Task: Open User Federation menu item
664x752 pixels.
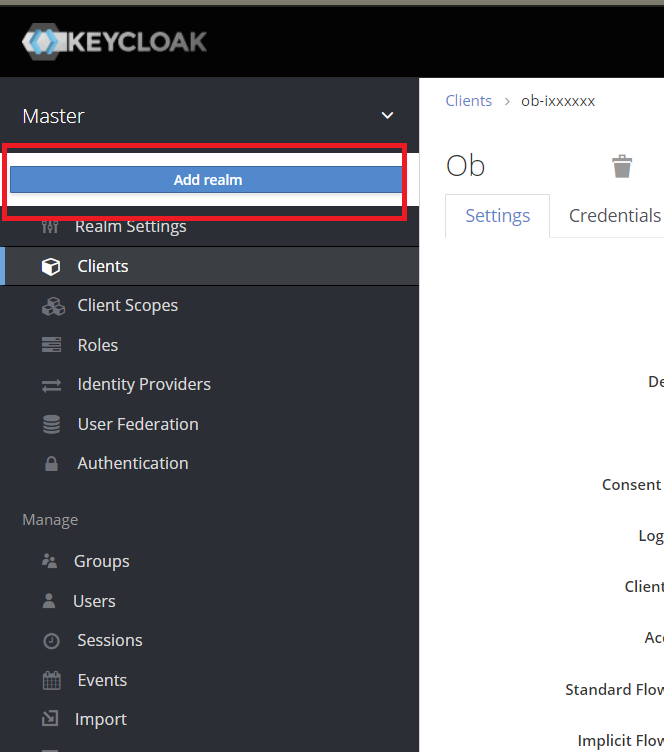Action: point(138,424)
